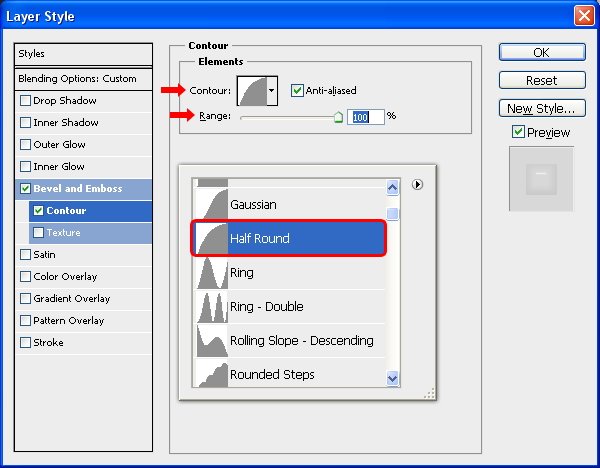Expand the Contour picker dropdown arrow
The width and height of the screenshot is (600, 468).
(272, 91)
